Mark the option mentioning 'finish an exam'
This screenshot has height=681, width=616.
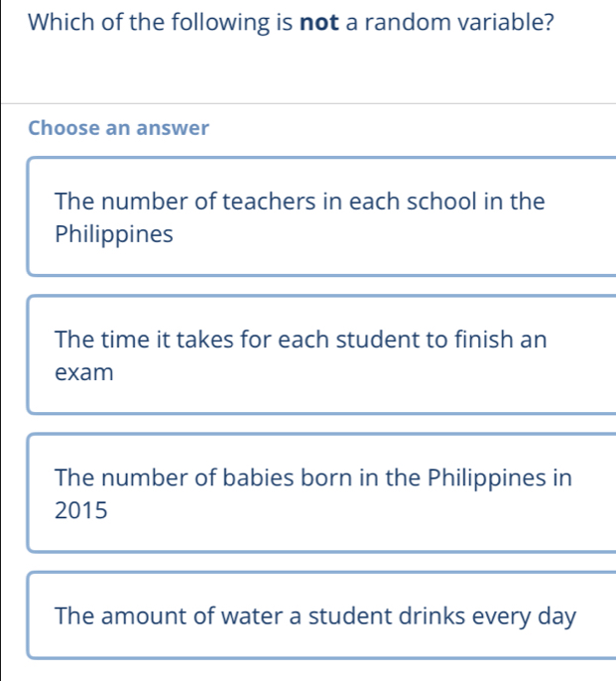click(321, 354)
